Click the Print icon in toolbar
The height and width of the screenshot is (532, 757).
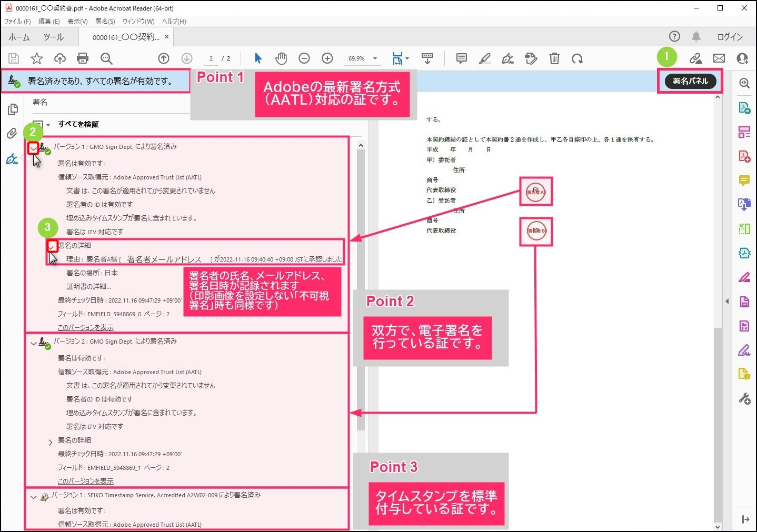[83, 58]
